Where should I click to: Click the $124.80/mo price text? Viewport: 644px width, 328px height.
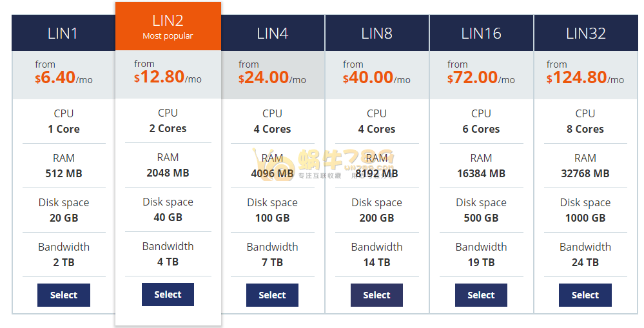[x=585, y=77]
